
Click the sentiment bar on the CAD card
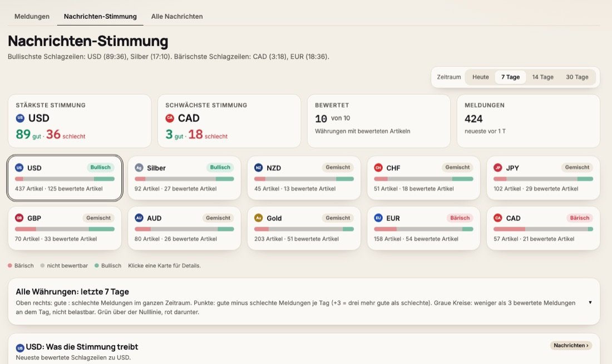544,229
